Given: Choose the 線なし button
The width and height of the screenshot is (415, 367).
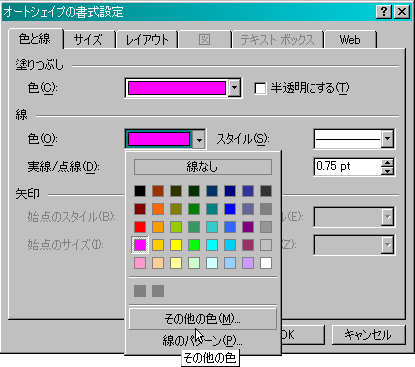Looking at the screenshot, I should (x=203, y=167).
